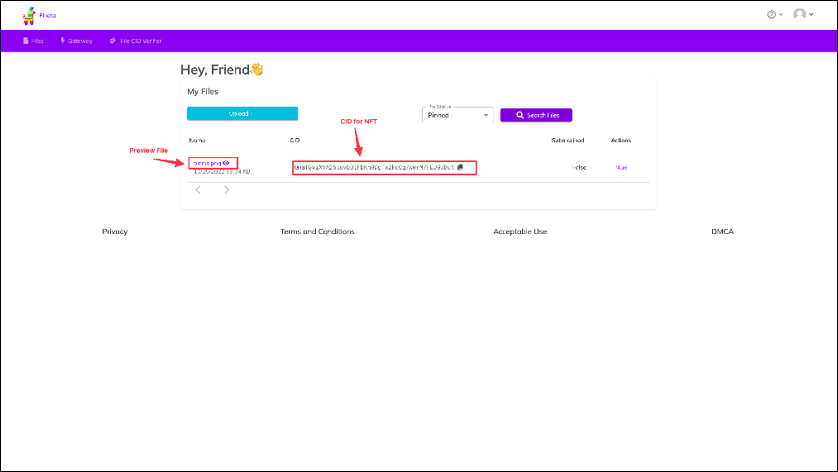Click the Upload button
This screenshot has height=472, width=838.
pos(242,114)
